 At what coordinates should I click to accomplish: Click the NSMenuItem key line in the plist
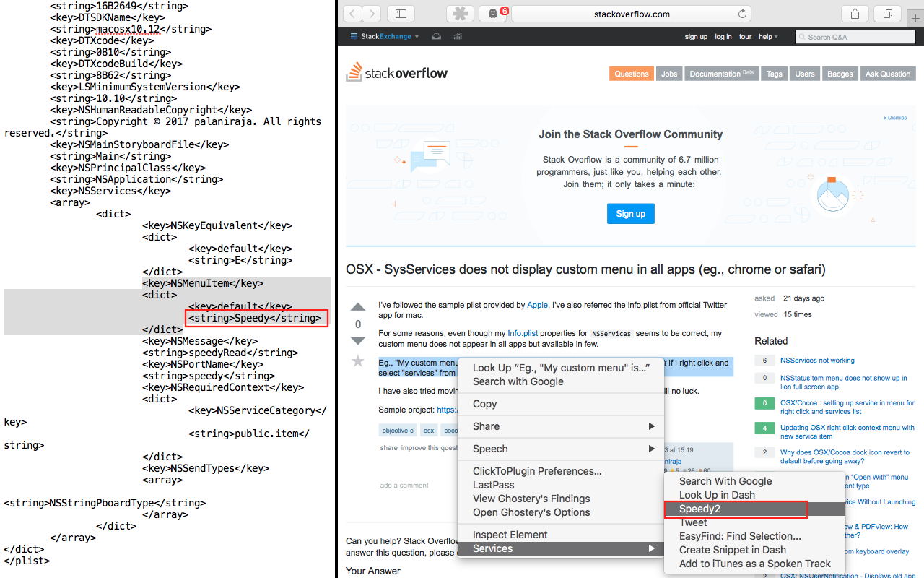(x=203, y=283)
